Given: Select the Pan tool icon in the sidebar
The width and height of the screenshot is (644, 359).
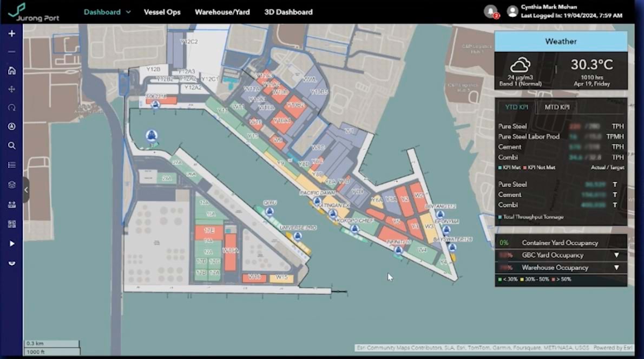Looking at the screenshot, I should [x=11, y=89].
